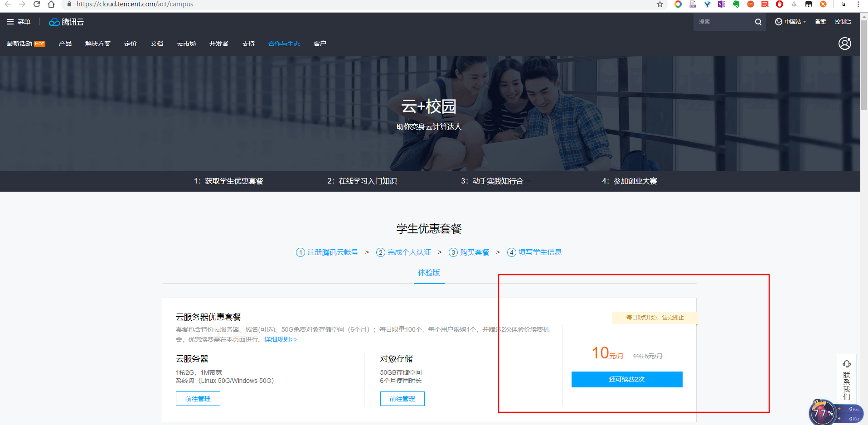Click the 10元/月 price text
This screenshot has width=868, height=425.
[607, 353]
